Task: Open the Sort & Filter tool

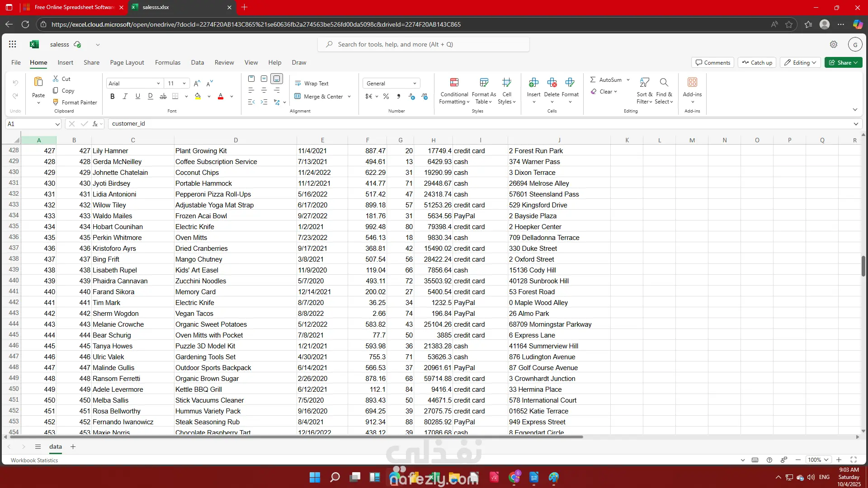Action: pyautogui.click(x=645, y=82)
